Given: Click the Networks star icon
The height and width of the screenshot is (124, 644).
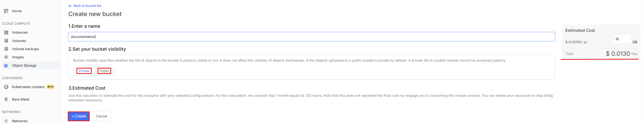Looking at the screenshot, I should coord(6,121).
